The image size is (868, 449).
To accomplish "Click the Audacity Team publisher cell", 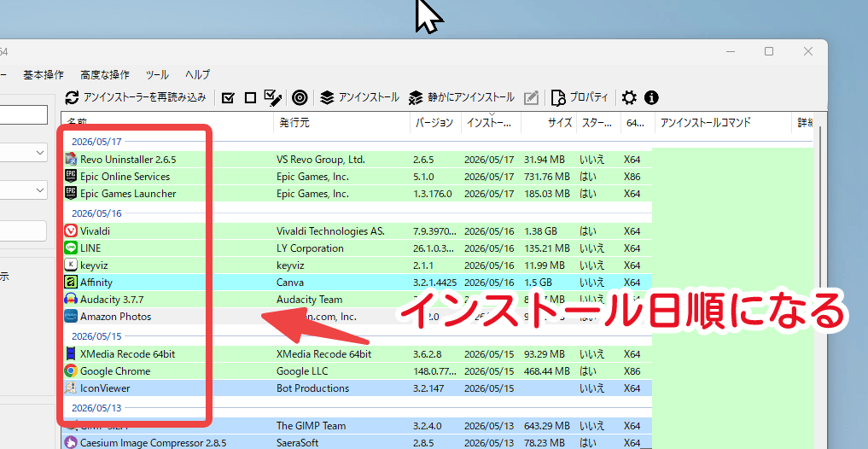I will pyautogui.click(x=310, y=300).
